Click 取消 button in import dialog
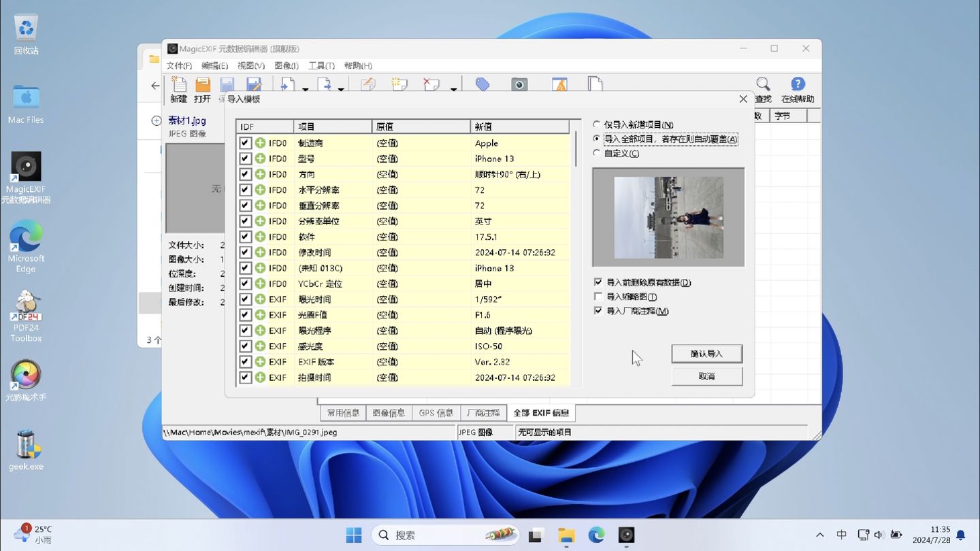 tap(706, 376)
